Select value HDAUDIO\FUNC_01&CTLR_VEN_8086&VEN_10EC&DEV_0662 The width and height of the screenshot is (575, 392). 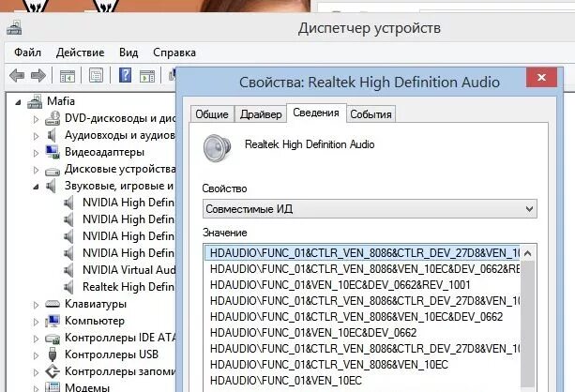[356, 317]
